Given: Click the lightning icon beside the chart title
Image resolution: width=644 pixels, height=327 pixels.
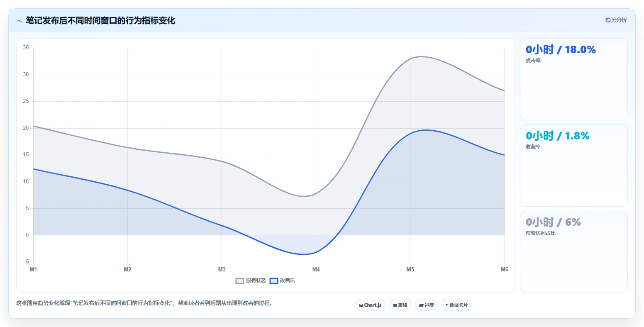Looking at the screenshot, I should 20,21.
